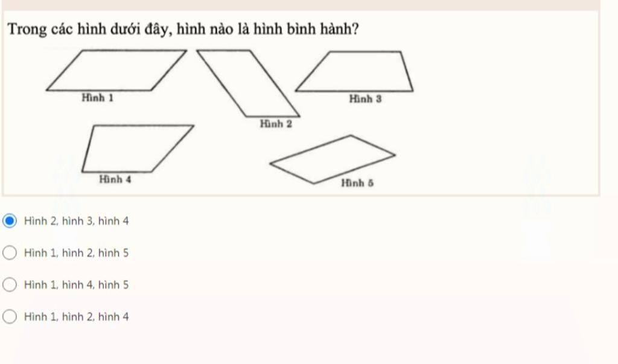The width and height of the screenshot is (618, 364).
Task: Click the beige header strip above the question
Action: click(301, 5)
